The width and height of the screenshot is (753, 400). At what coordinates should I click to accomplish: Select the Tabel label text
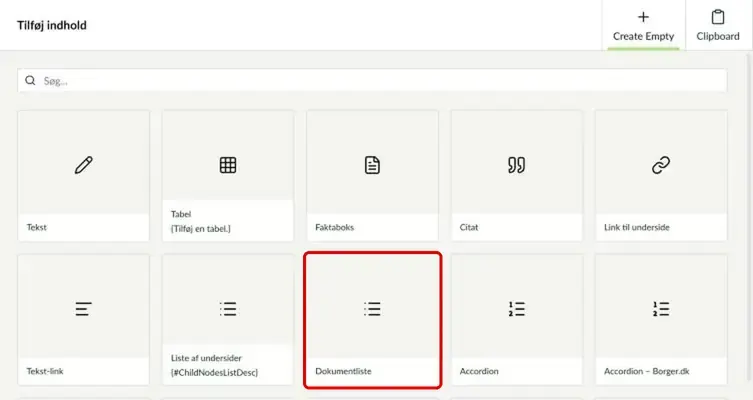point(181,214)
